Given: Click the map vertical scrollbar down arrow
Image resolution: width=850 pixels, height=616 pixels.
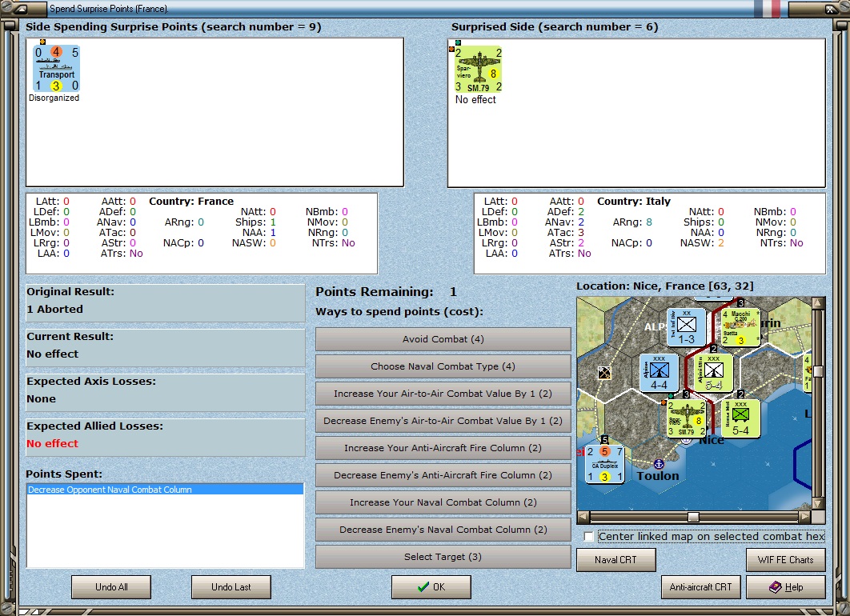Looking at the screenshot, I should point(818,503).
